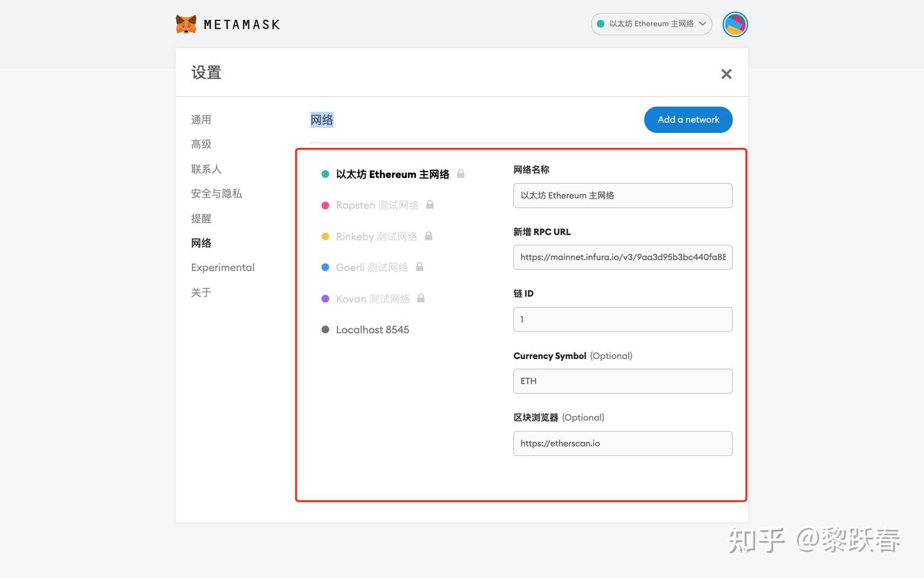Viewport: 924px width, 578px height.
Task: Click the Currency Symbol input field
Action: 622,381
